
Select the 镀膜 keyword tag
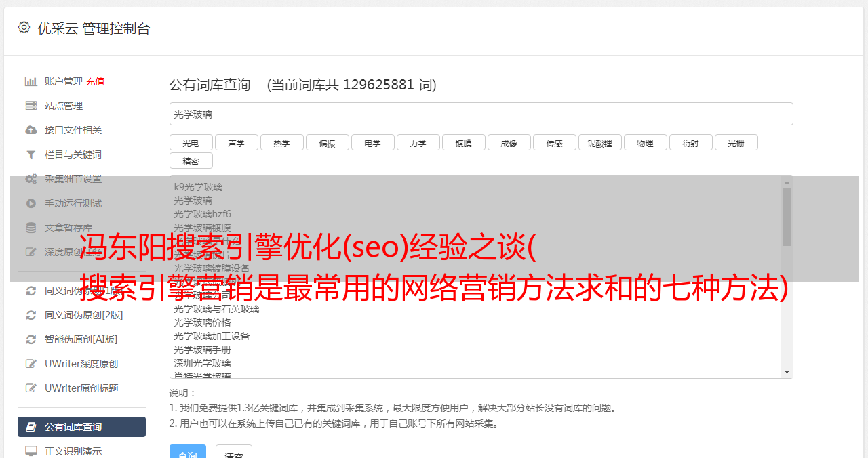click(x=464, y=143)
